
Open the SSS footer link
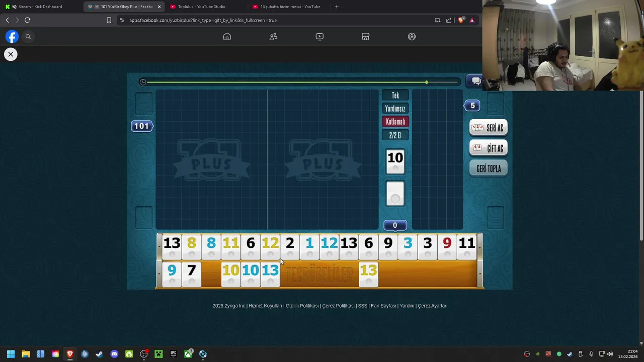362,306
